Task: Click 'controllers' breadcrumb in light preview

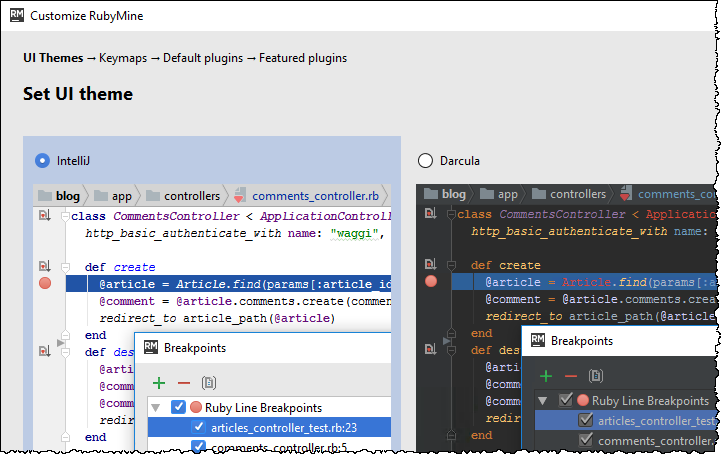Action: (193, 196)
